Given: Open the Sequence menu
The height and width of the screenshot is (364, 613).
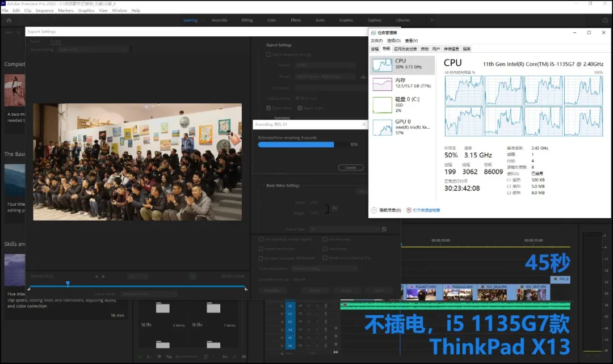Looking at the screenshot, I should [45, 11].
